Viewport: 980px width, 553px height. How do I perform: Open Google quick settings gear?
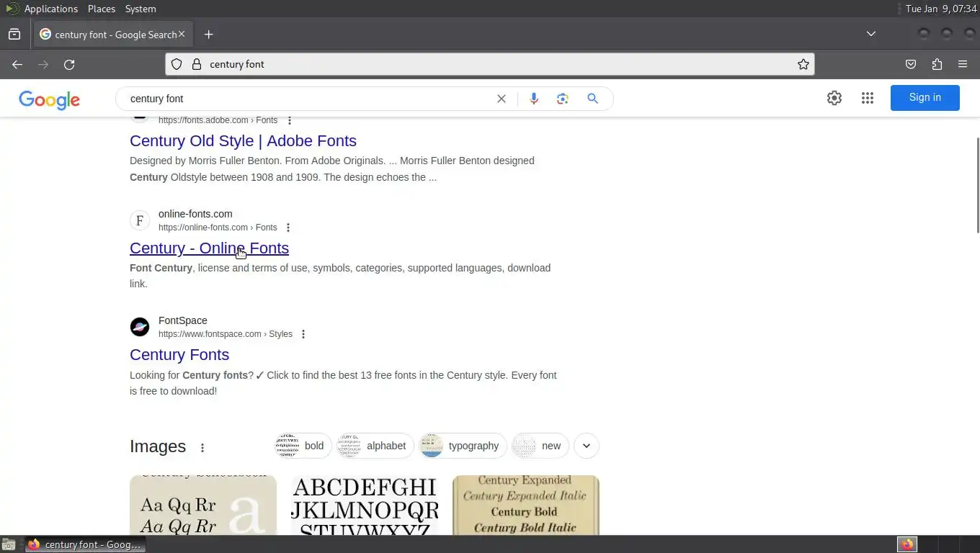(834, 98)
